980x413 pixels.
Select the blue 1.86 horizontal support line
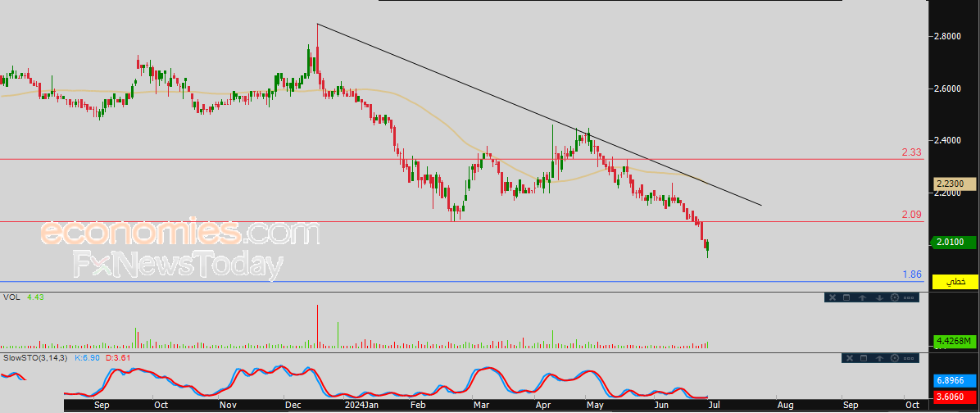coord(461,282)
